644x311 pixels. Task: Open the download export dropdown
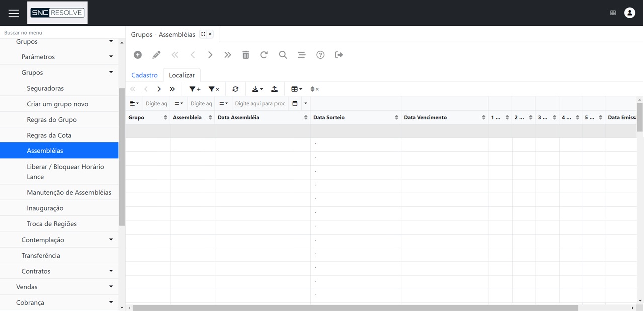click(x=257, y=89)
